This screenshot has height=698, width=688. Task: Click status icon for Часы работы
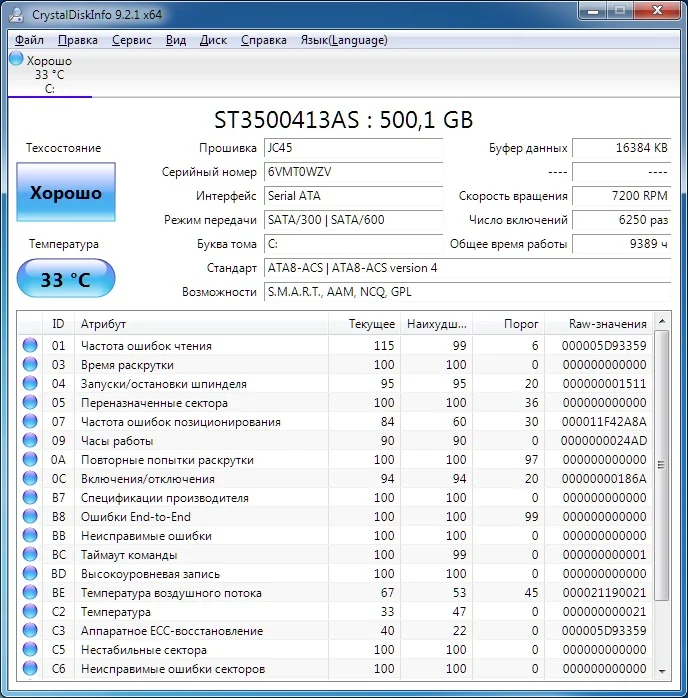[30, 440]
